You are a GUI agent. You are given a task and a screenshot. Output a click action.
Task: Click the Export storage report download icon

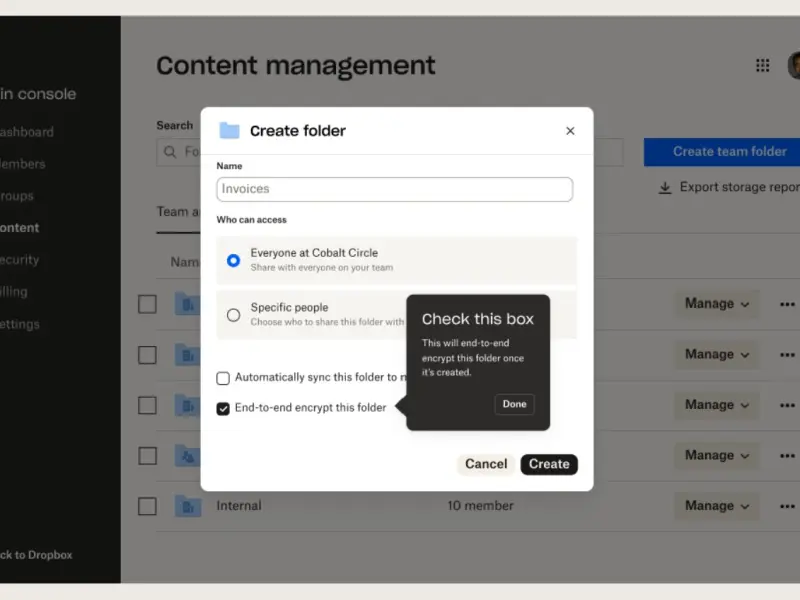tap(664, 188)
